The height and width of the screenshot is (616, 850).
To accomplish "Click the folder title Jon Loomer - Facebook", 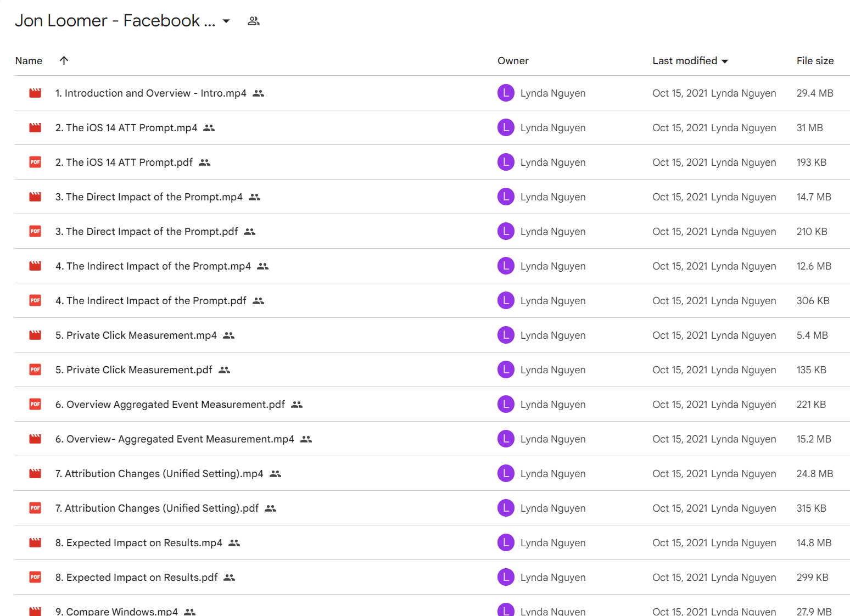I will [x=115, y=21].
